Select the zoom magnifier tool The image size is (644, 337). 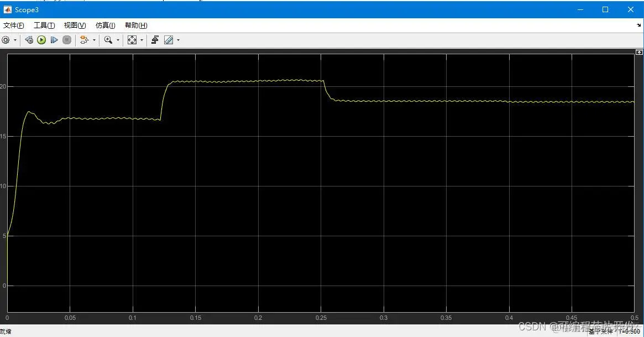click(108, 40)
